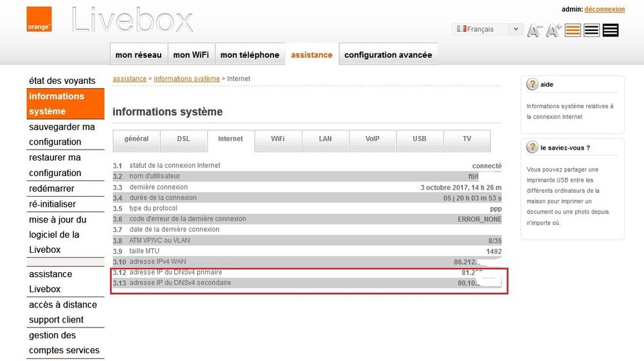Open the mon réseau menu tab
Viewport: 644px width, 361px height.
coord(139,55)
